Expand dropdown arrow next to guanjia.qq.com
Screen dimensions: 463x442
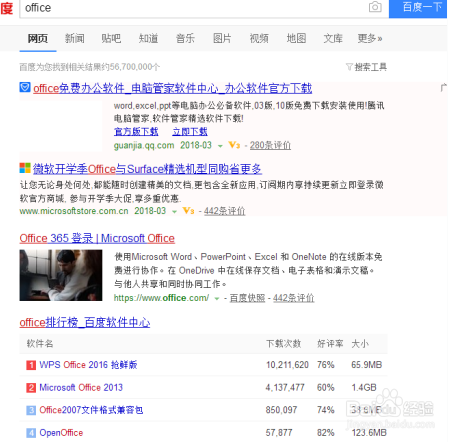(220, 146)
